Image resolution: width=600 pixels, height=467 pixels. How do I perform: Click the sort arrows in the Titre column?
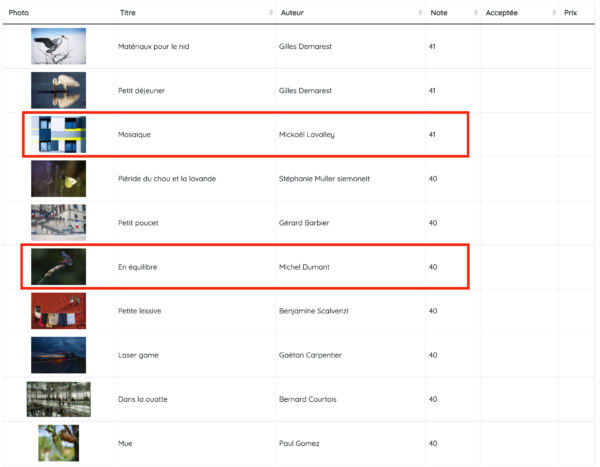coord(271,13)
